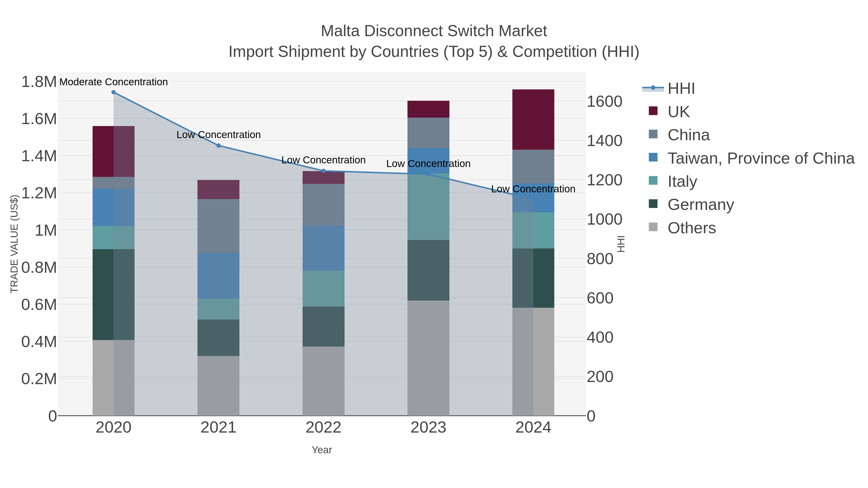Image resolution: width=868 pixels, height=488 pixels.
Task: Click the Moderate Concentration annotation
Action: pos(114,82)
